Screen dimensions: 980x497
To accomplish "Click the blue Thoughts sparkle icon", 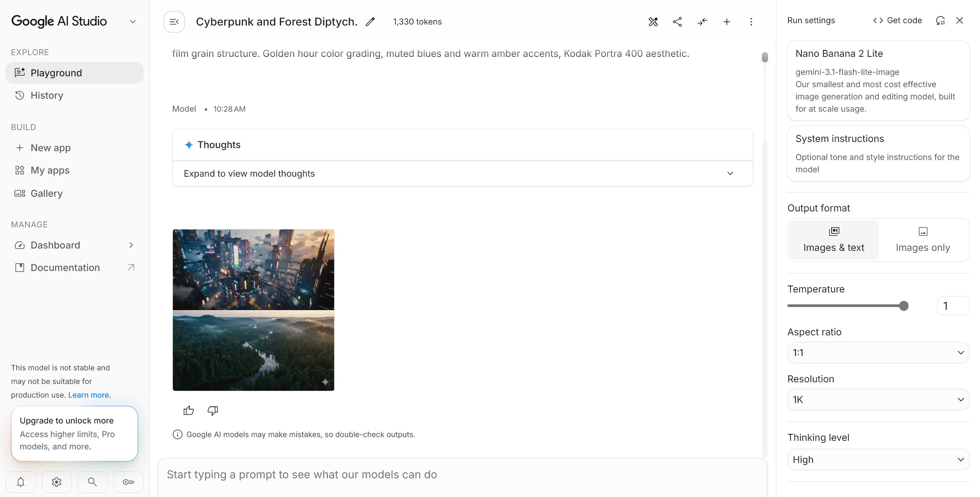I will click(x=189, y=145).
